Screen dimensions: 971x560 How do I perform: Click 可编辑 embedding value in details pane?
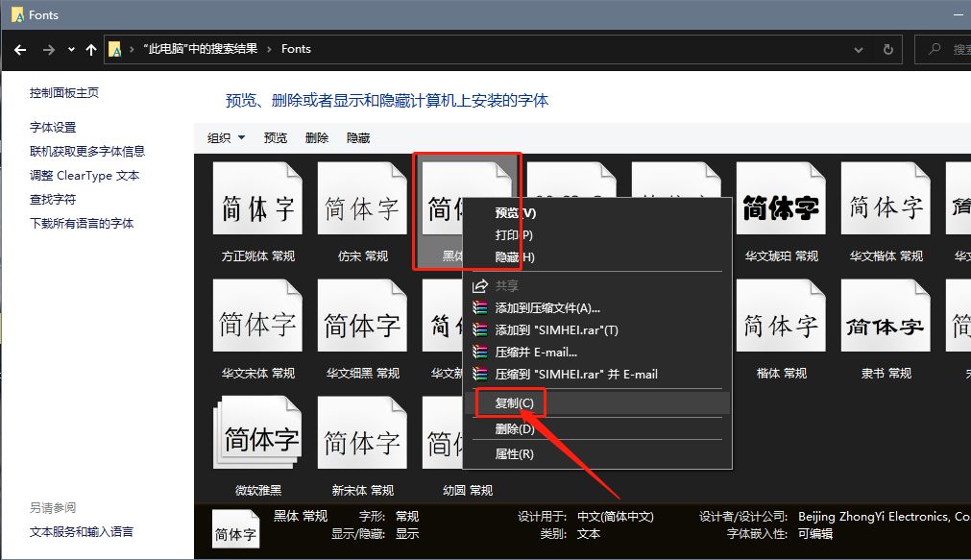pyautogui.click(x=815, y=533)
